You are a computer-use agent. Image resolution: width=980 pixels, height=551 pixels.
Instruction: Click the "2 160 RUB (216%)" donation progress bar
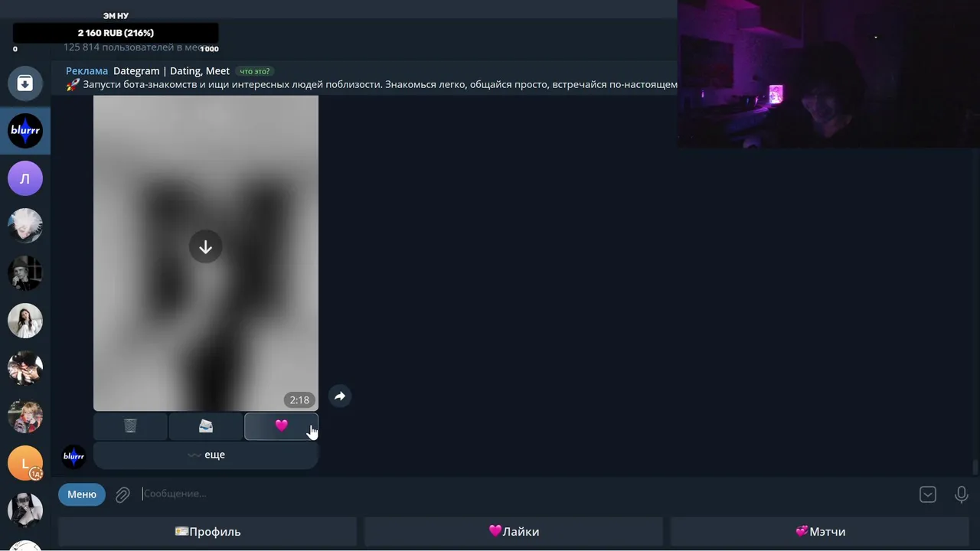click(x=116, y=33)
